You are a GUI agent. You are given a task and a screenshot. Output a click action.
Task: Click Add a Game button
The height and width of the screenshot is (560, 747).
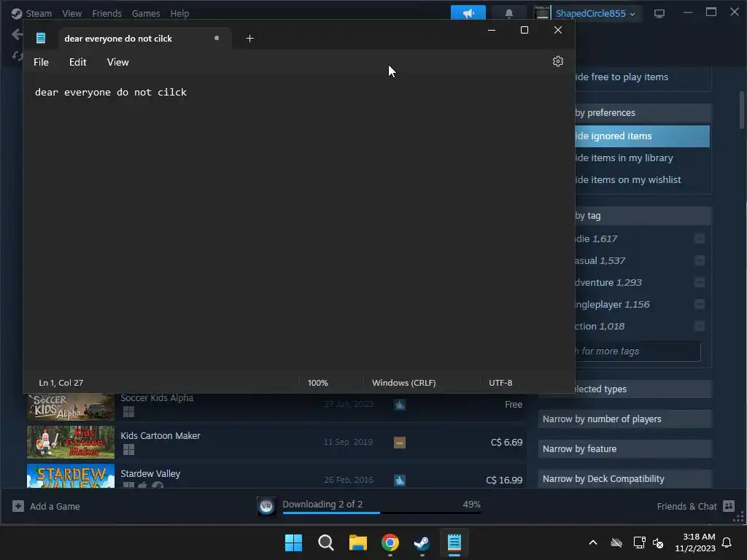tap(46, 506)
